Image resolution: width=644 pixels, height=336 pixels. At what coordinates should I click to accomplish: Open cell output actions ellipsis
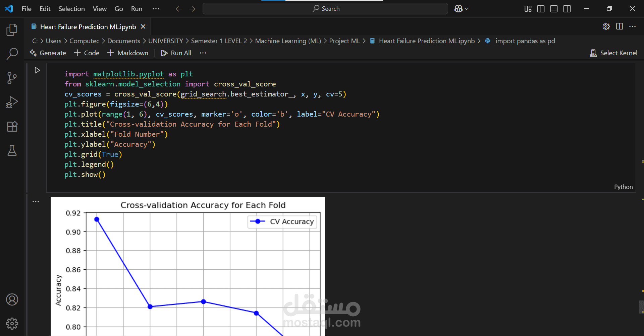[x=36, y=202]
